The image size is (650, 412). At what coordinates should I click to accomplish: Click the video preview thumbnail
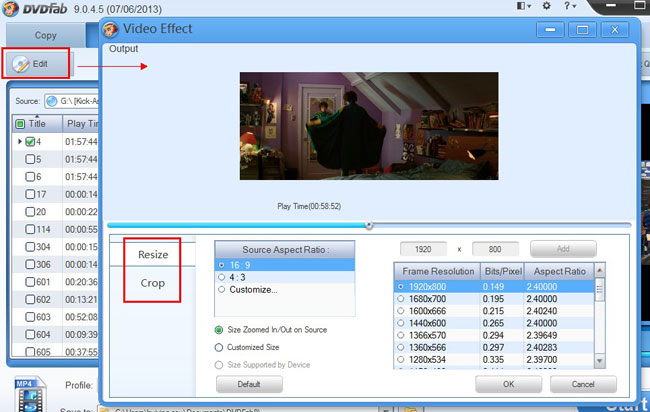(x=369, y=126)
